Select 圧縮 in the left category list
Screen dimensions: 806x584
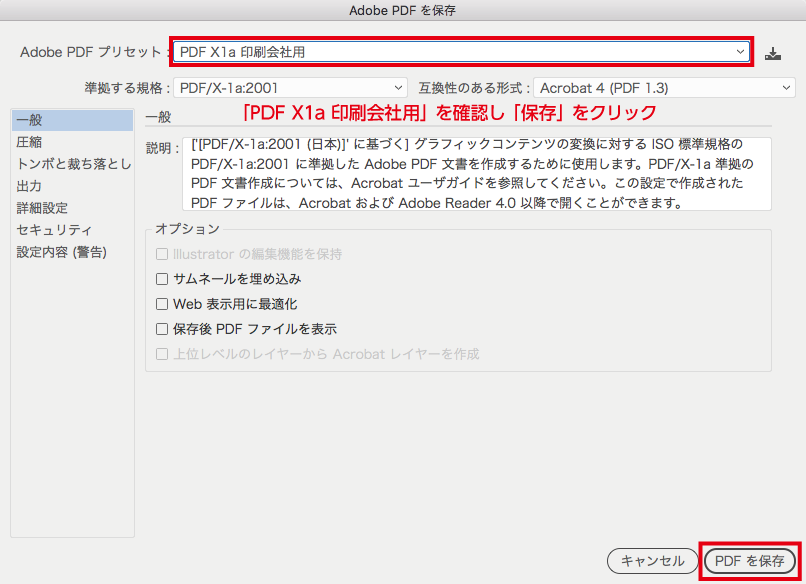(x=72, y=142)
